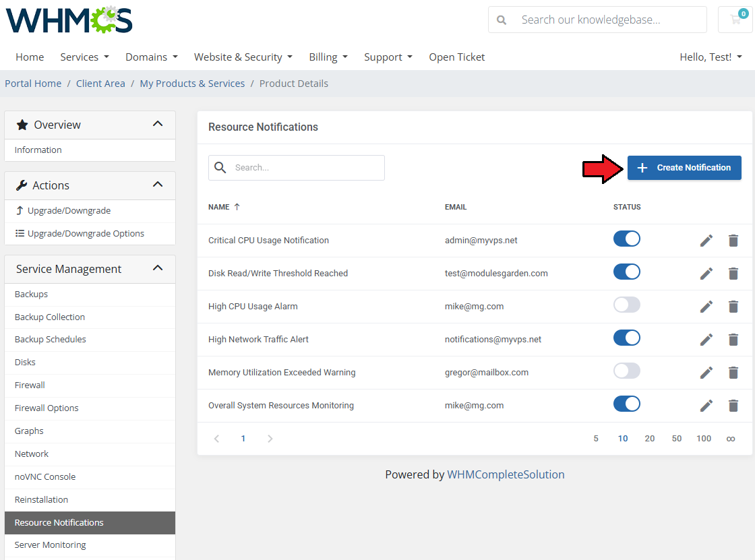This screenshot has width=755, height=560.
Task: Disable Disk Read/Write Threshold Reached toggle
Action: [626, 272]
